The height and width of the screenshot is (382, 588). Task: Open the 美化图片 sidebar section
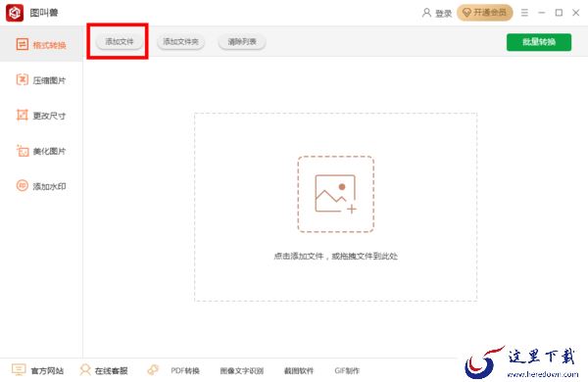(41, 151)
